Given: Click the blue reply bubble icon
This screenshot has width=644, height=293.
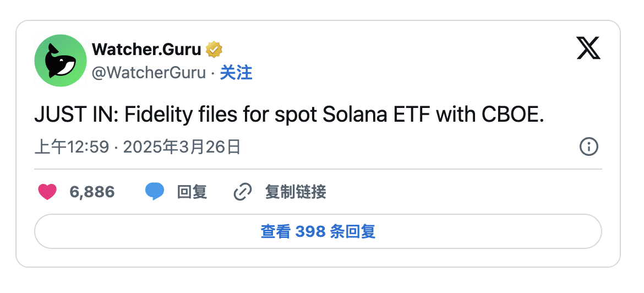Looking at the screenshot, I should [x=155, y=192].
